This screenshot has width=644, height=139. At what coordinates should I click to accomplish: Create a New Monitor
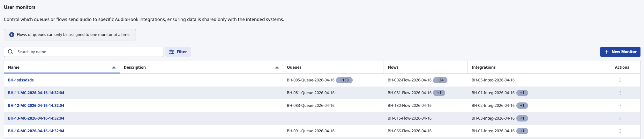click(620, 52)
